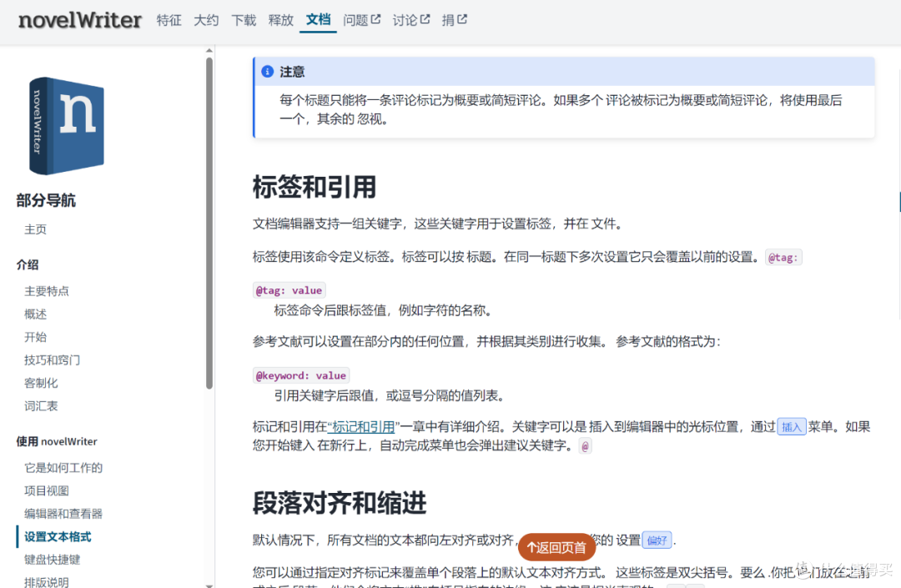
Task: Click the novelWriter book logo image
Action: [x=67, y=126]
